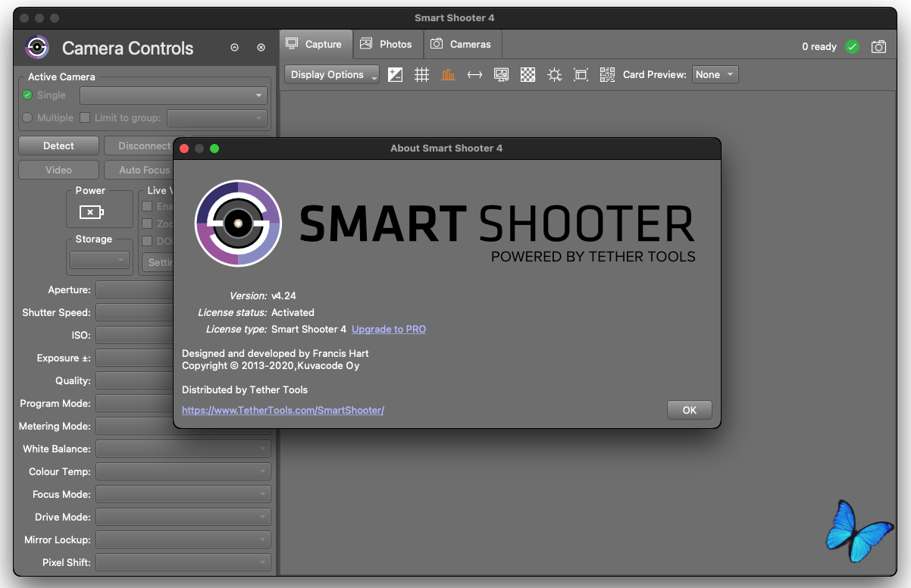Click the battery power indicator icon
911x588 pixels.
92,212
